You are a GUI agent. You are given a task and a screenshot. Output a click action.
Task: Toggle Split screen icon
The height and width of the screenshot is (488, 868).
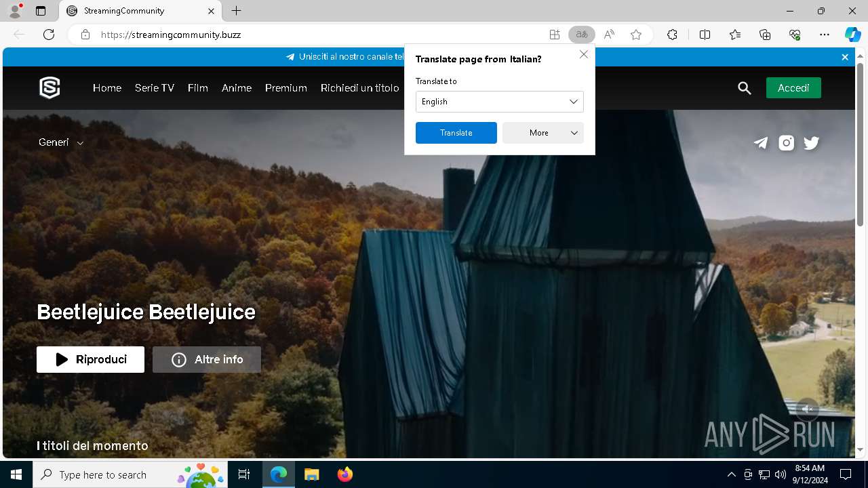click(x=705, y=35)
